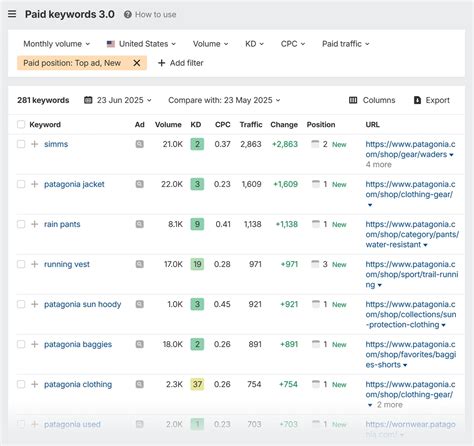This screenshot has width=474, height=446.
Task: Toggle the select-all checkbox in Keyword header
Action: [x=21, y=125]
